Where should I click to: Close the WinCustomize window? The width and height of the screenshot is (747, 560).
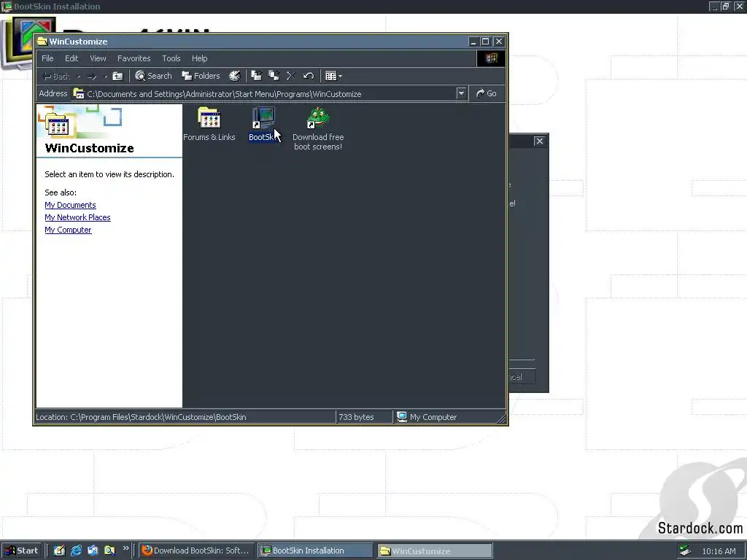click(499, 42)
